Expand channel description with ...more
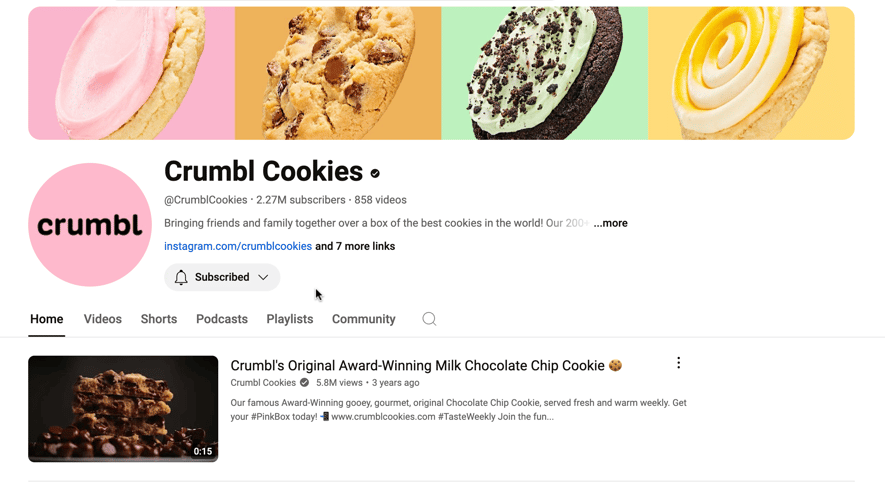This screenshot has height=492, width=885. click(610, 223)
